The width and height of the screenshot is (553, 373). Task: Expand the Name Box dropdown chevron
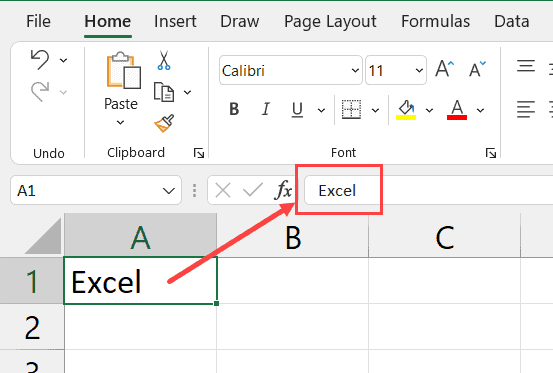click(x=169, y=191)
